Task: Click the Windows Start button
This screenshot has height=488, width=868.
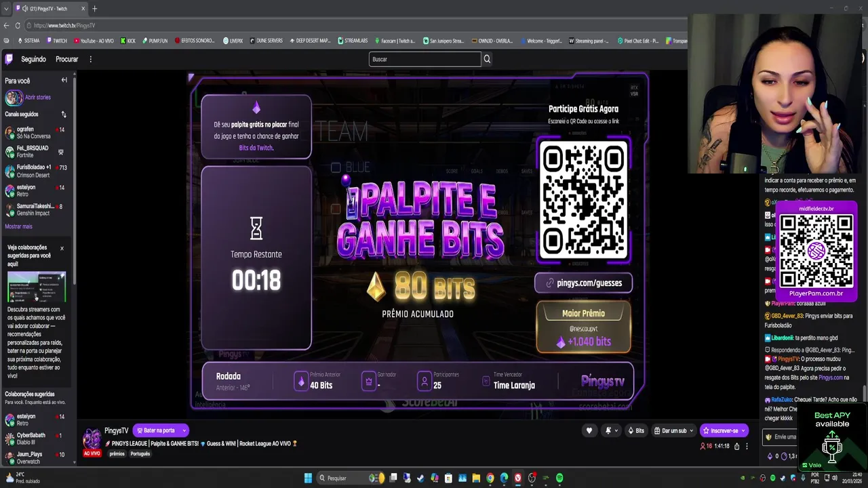Action: click(308, 478)
